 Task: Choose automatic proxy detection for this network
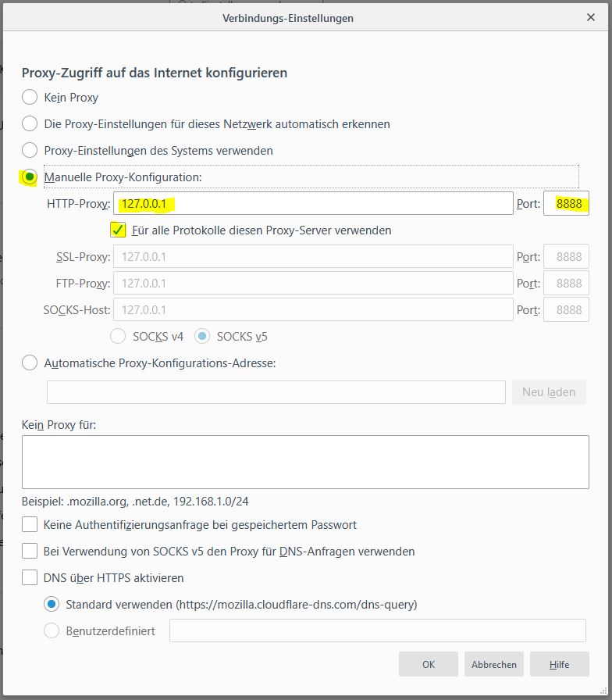coord(30,123)
